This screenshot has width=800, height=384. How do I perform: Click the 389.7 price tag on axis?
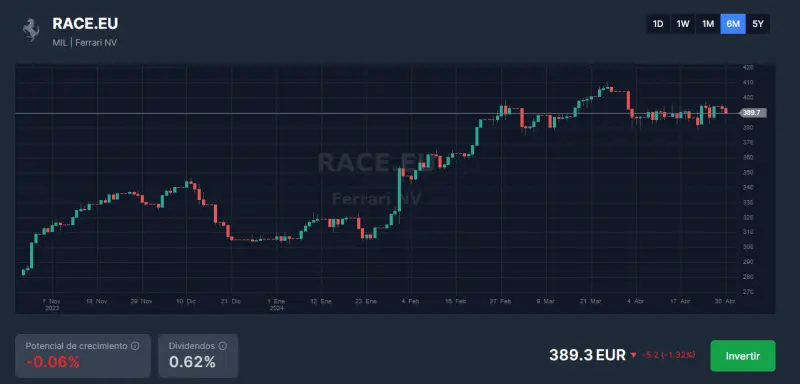click(x=753, y=113)
